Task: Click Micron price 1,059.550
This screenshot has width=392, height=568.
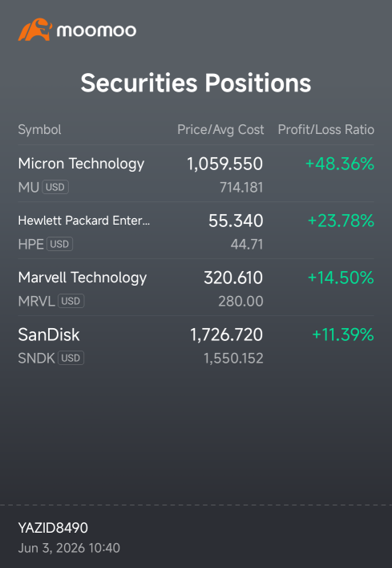Action: coord(224,164)
